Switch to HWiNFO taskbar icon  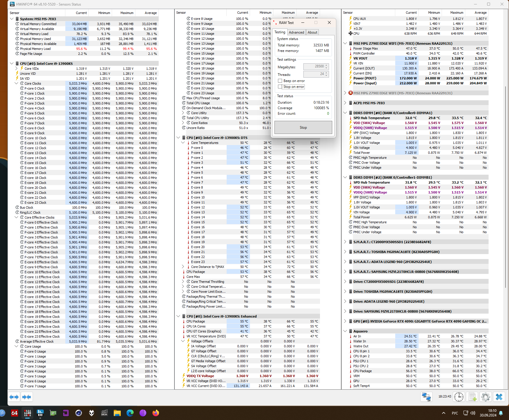pyautogui.click(x=40, y=413)
